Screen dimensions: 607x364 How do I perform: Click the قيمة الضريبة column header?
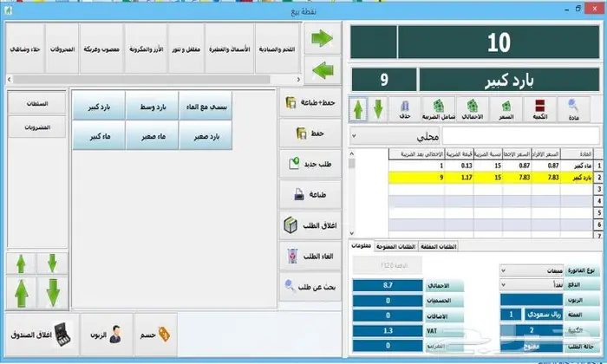459,154
